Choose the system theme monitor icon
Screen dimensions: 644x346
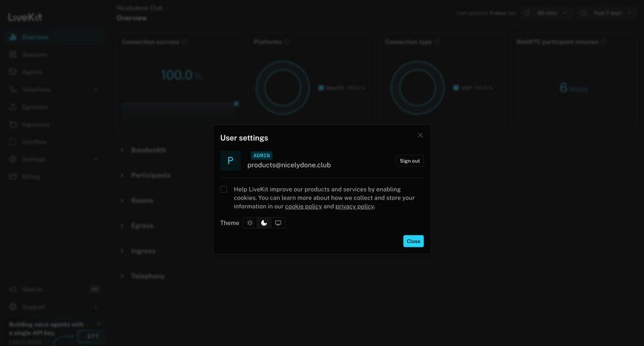(278, 223)
